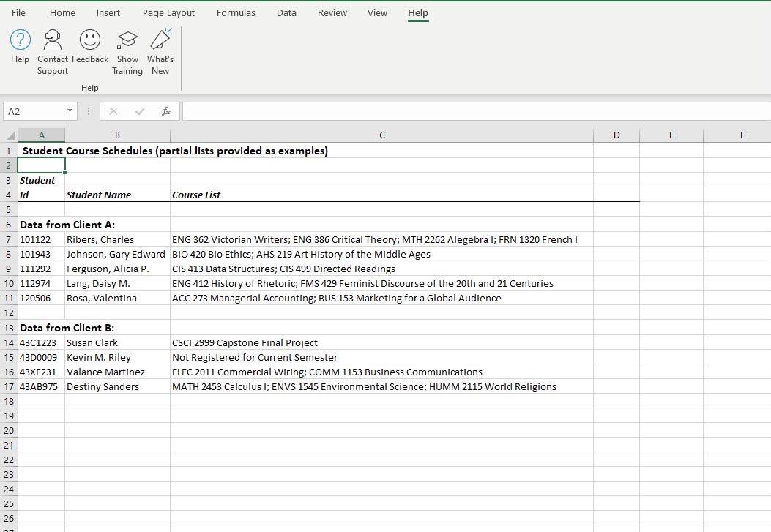This screenshot has width=771, height=532.
Task: Select row 14 header
Action: coord(8,343)
